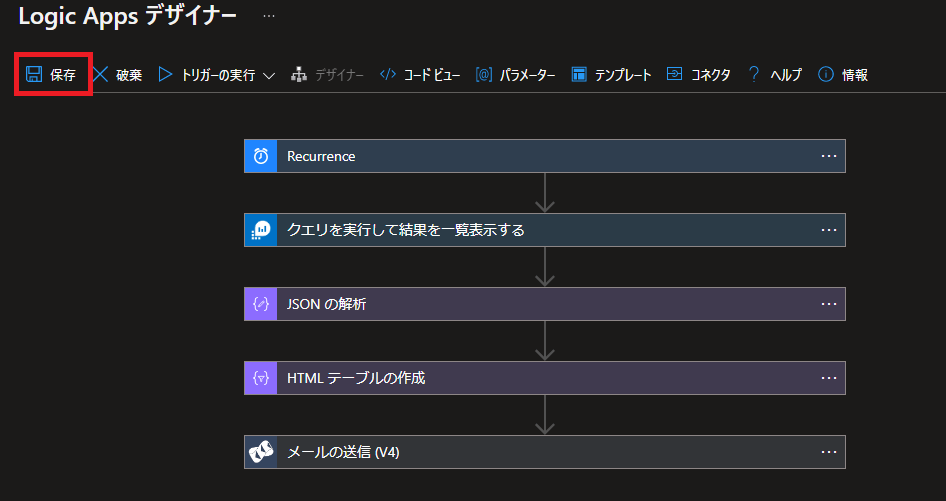This screenshot has width=946, height=501.
Task: Click the connector arrow-box icon
Action: [x=675, y=74]
